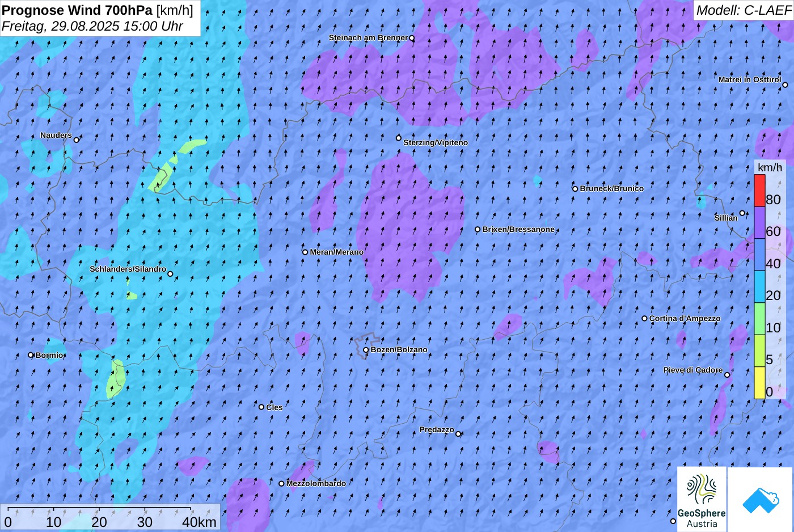794x532 pixels.
Task: Click the '40km' scale bar label
Action: pos(199,522)
